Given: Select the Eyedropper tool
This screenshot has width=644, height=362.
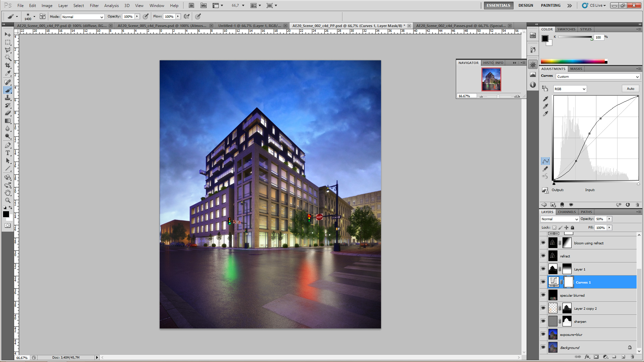Looking at the screenshot, I should pos(7,73).
